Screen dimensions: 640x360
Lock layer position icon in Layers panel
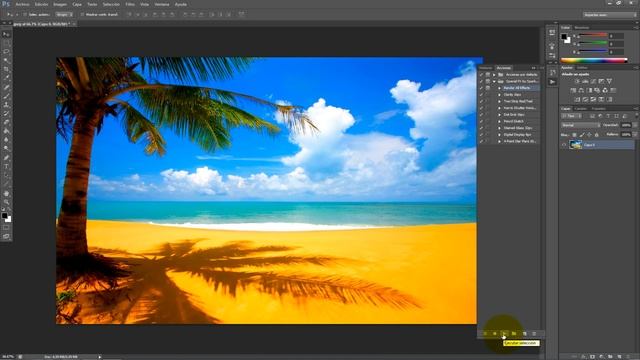[589, 135]
